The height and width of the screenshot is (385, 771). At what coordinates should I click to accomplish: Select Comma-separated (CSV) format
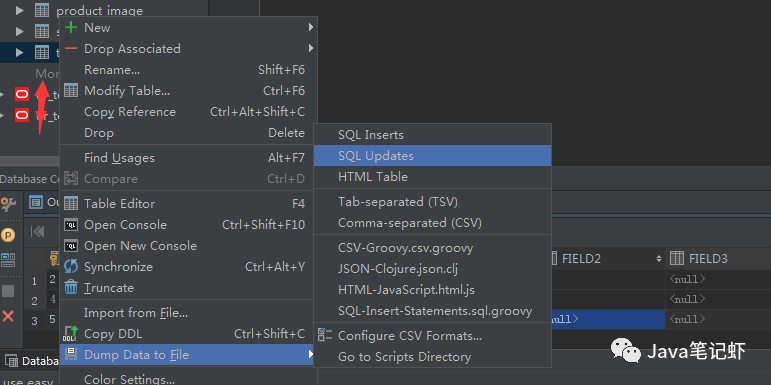point(432,223)
